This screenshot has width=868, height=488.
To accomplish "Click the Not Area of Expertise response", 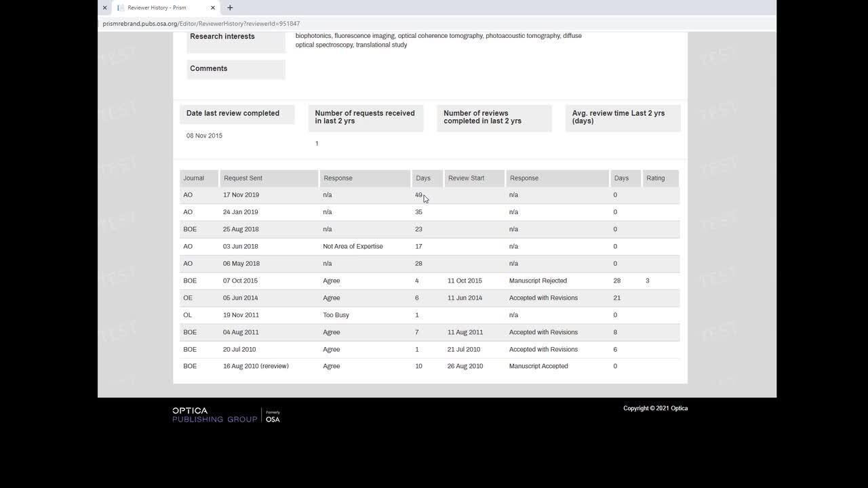I will point(353,247).
